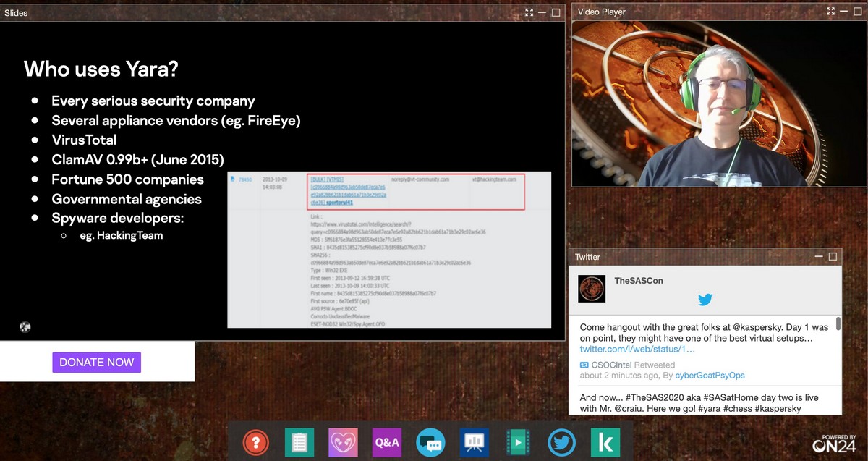Minimize the Twitter panel

[x=819, y=257]
